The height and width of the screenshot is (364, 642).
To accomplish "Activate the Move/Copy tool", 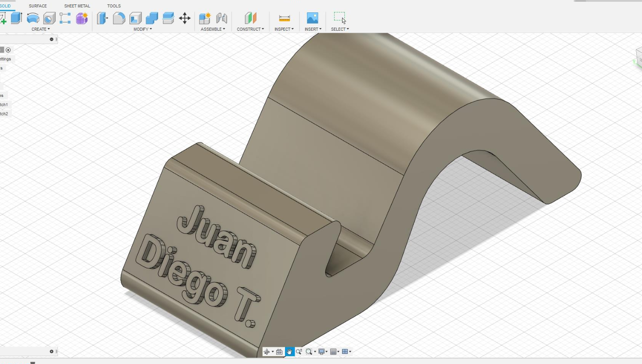I will coord(185,18).
